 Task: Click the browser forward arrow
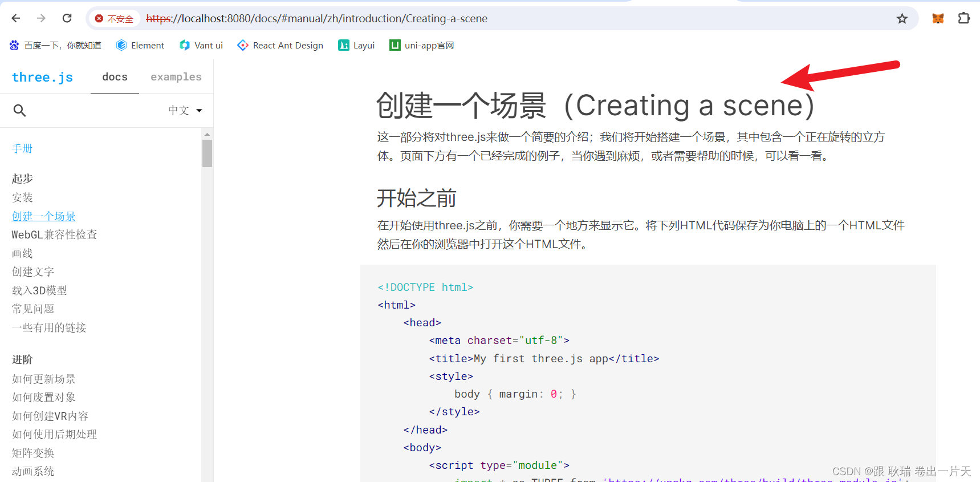click(x=41, y=18)
